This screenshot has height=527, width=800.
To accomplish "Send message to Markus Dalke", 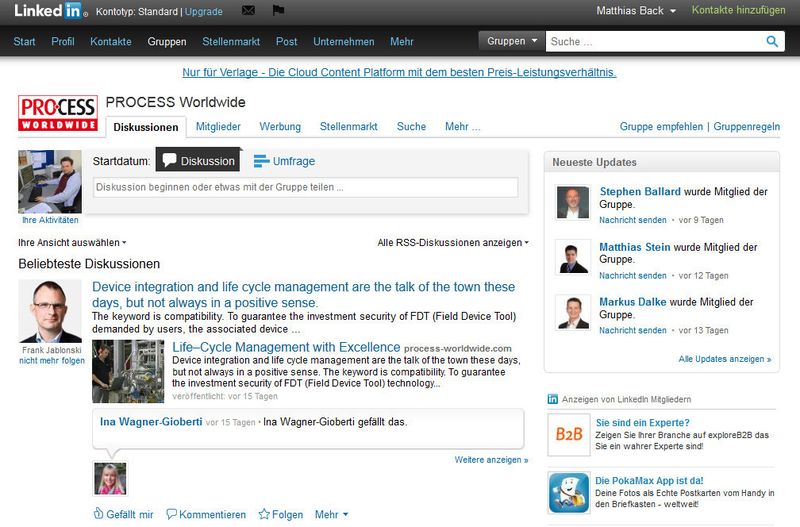I will click(x=633, y=330).
